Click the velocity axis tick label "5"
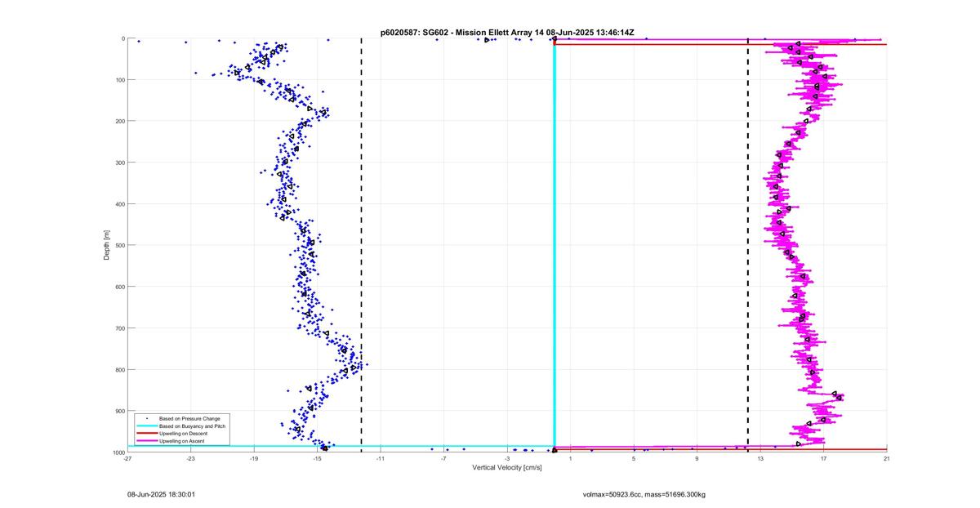Viewport: 980px width, 508px height. click(x=634, y=459)
